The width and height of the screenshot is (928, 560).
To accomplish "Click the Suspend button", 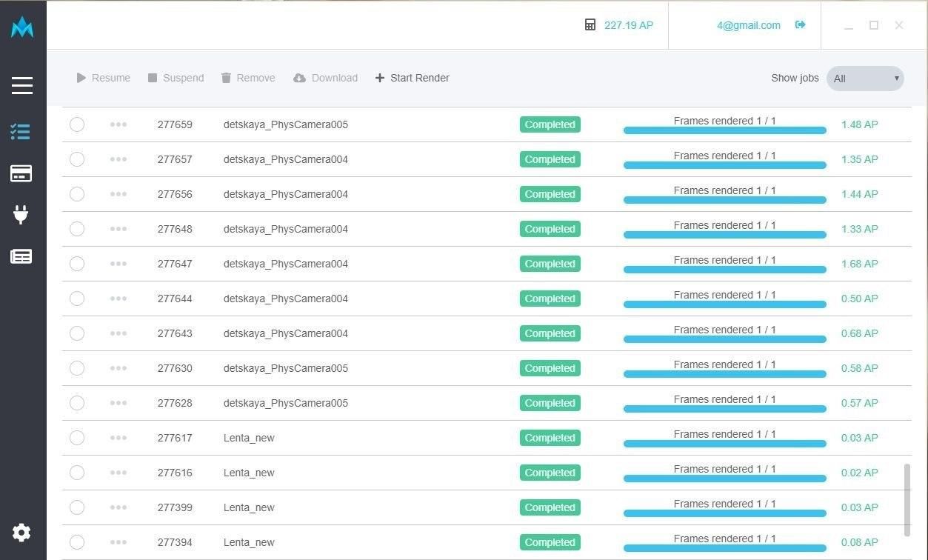I will (x=176, y=78).
